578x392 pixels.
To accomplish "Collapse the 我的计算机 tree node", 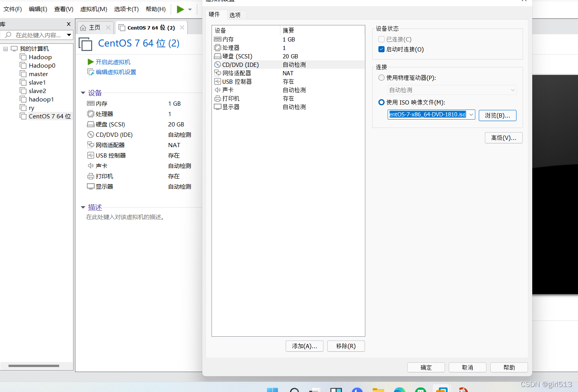I will coord(5,49).
